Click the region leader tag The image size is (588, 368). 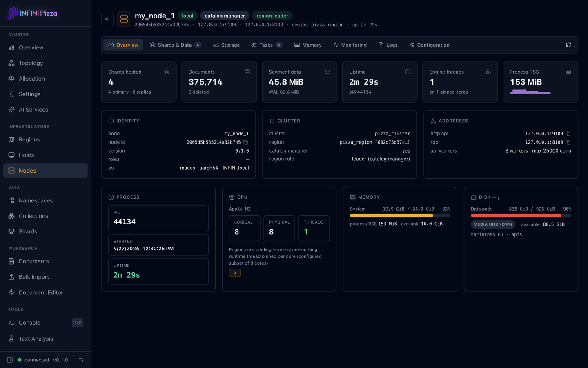coord(272,16)
